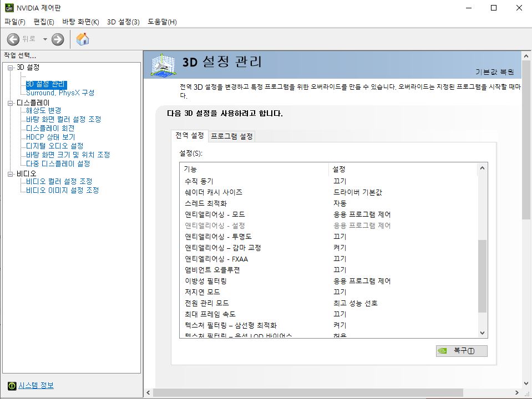Click the NVIDIA logo on 복구 button
Image resolution: width=532 pixels, height=399 pixels.
[x=443, y=351]
